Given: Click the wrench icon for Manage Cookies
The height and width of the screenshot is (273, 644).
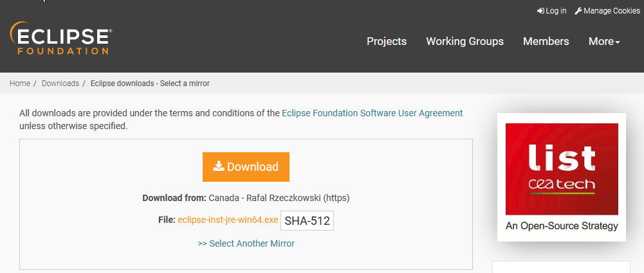Looking at the screenshot, I should point(578,11).
